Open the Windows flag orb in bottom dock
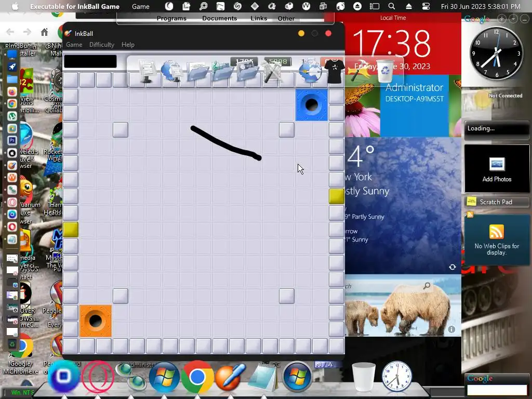 pos(164,377)
